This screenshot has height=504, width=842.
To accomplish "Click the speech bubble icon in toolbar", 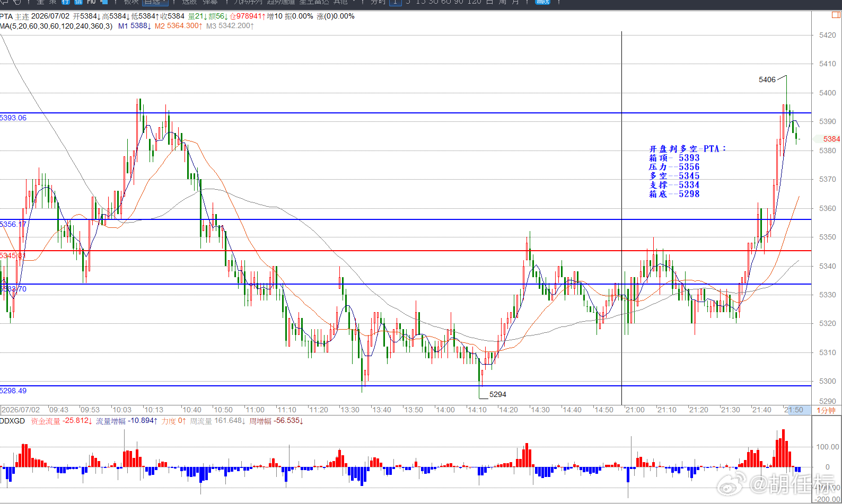I will (x=3, y=2).
